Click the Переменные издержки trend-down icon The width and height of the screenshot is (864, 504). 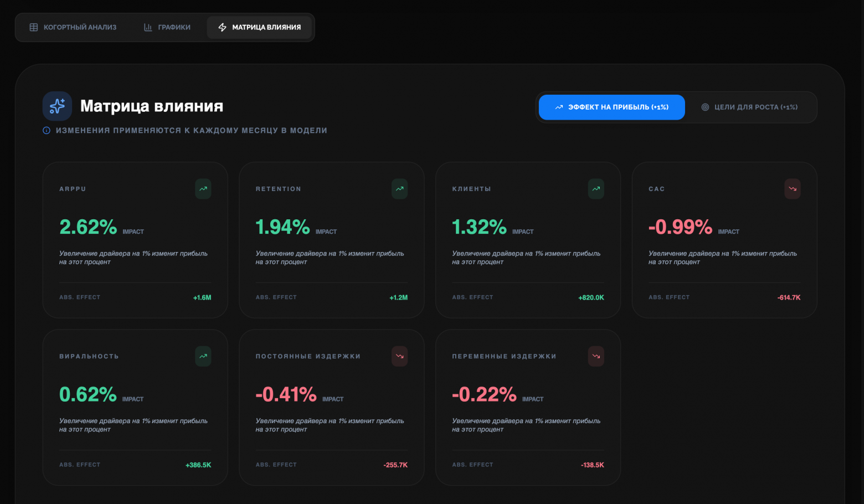click(596, 356)
